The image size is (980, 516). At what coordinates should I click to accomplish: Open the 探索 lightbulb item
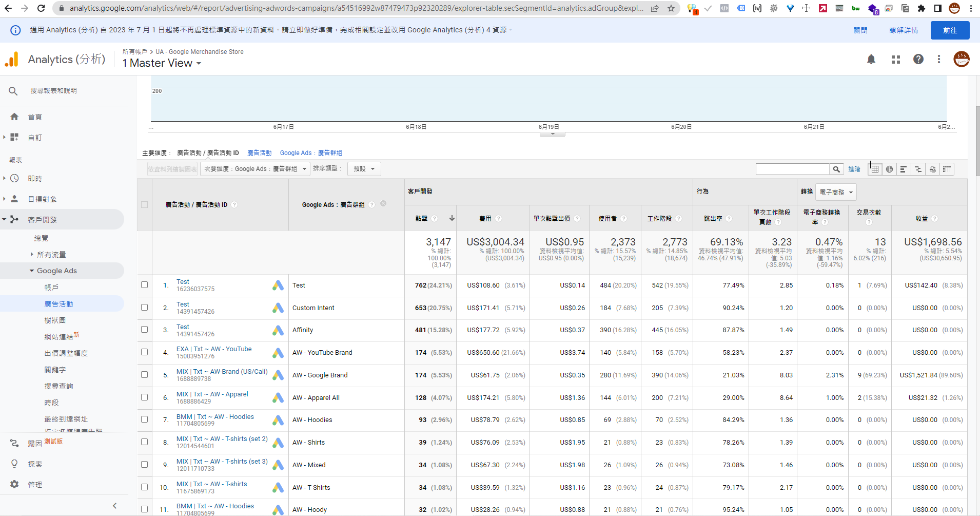coord(14,464)
